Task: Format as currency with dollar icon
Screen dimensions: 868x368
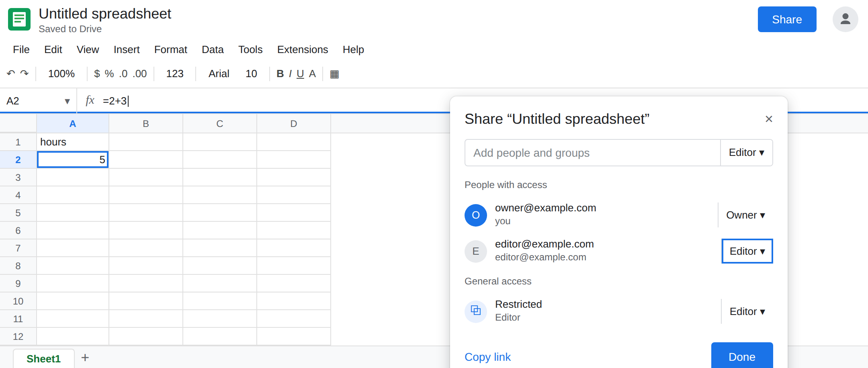Action: [97, 74]
